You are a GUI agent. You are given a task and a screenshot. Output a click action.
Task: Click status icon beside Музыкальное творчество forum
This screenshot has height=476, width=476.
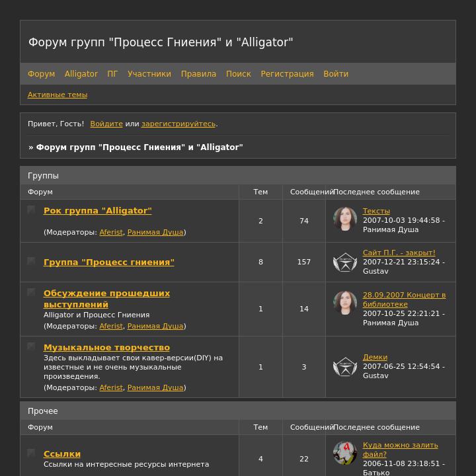31,346
